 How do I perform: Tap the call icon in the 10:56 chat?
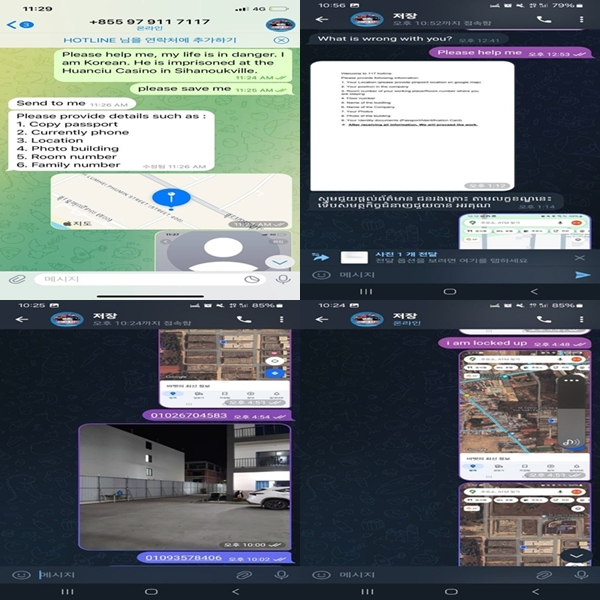pos(544,19)
